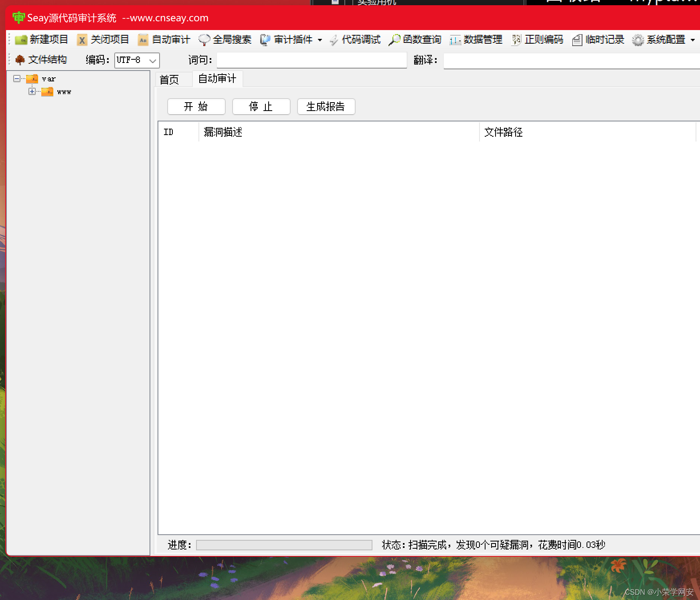Screen dimensions: 700x600
Task: Click the Seay app logo icon
Action: click(x=18, y=18)
